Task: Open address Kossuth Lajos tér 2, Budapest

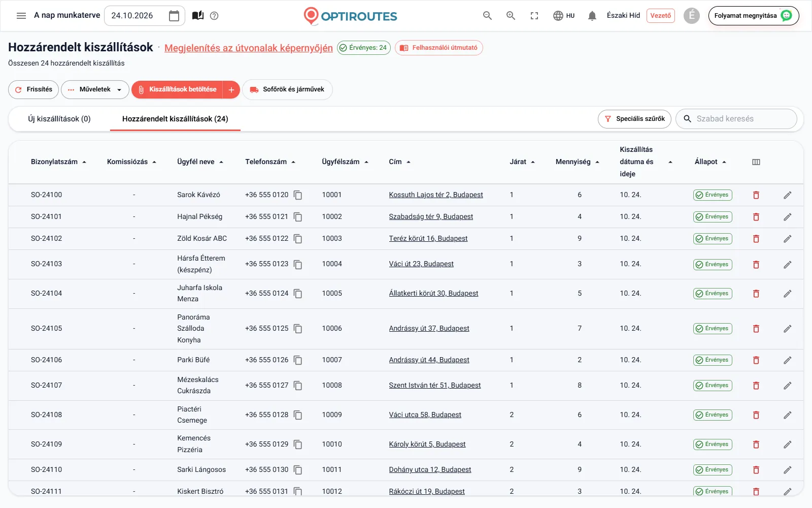Action: click(x=436, y=195)
